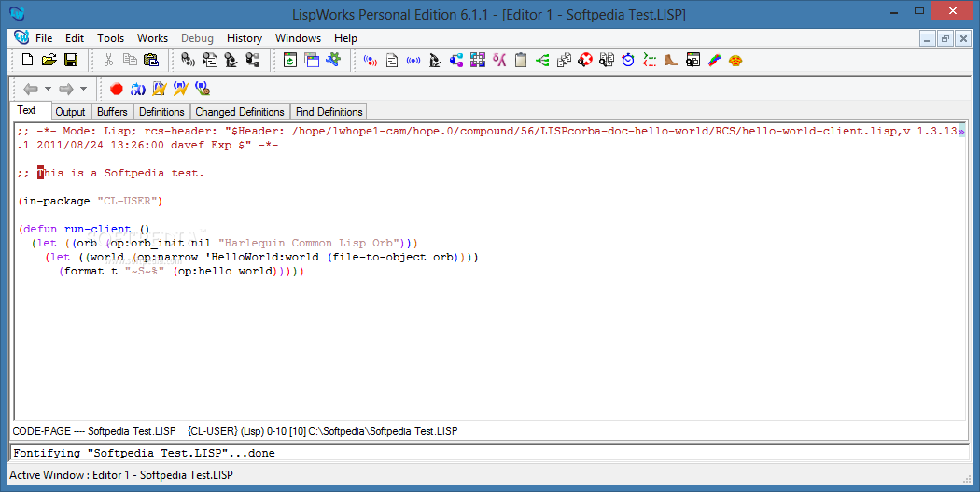Click the Clone window icon
Viewport: 980px width, 492px height.
[x=312, y=60]
